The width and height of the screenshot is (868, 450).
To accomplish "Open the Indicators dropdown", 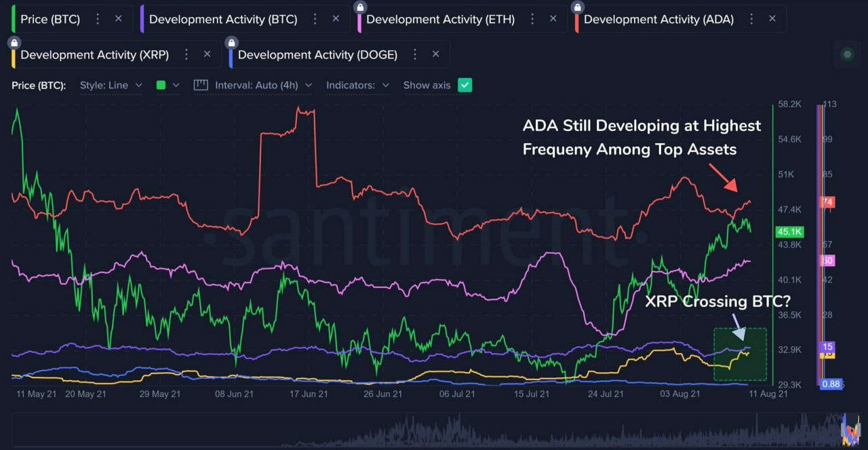I will point(357,86).
